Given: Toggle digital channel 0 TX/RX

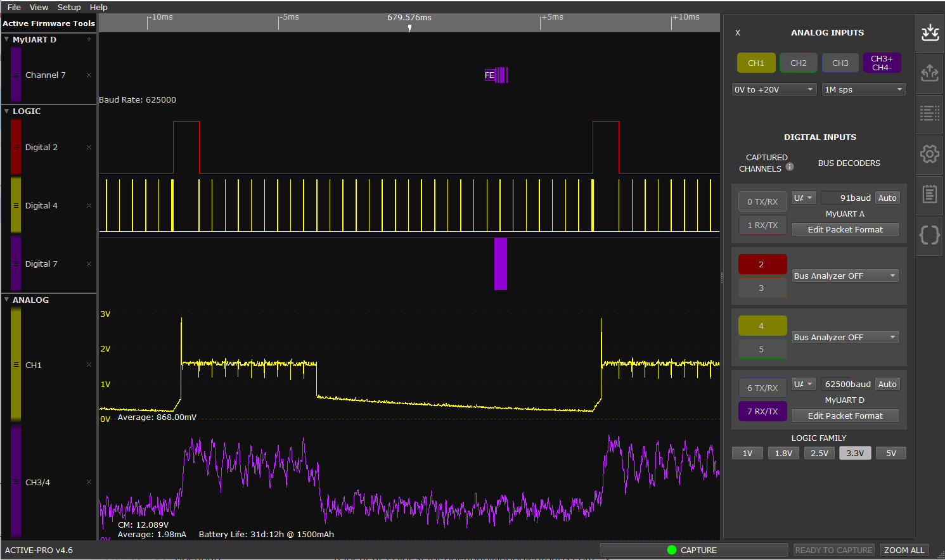Looking at the screenshot, I should [762, 201].
